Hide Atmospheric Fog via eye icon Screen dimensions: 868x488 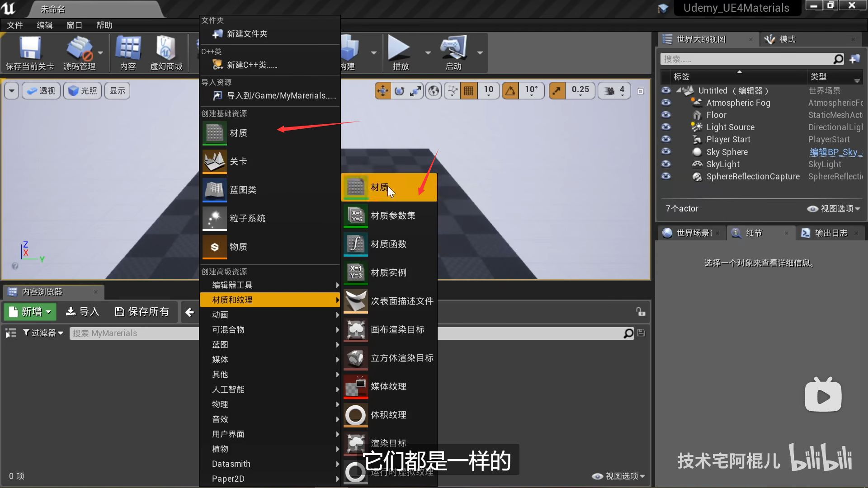click(x=666, y=103)
